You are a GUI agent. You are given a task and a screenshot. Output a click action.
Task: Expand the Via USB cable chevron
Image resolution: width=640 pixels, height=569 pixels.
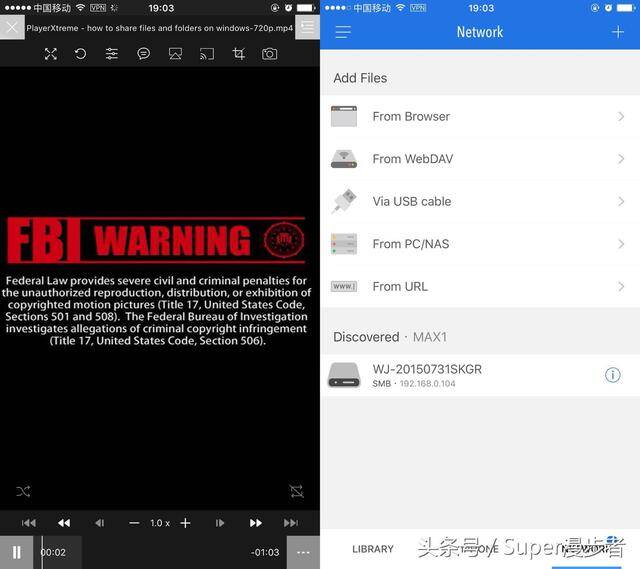pos(621,202)
